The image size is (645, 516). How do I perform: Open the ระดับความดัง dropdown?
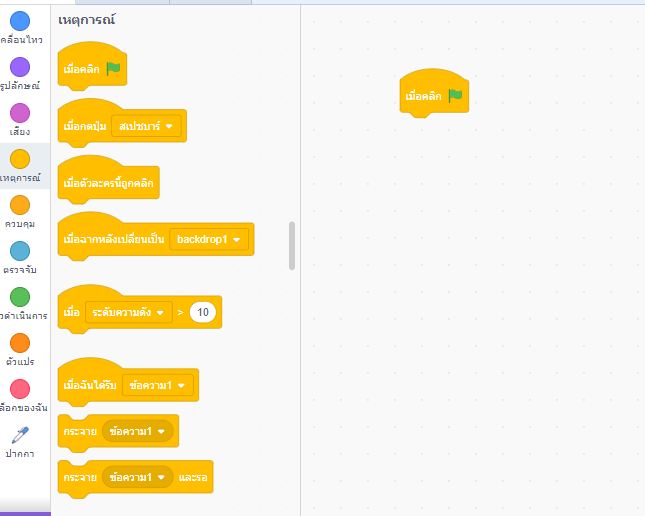point(129,312)
